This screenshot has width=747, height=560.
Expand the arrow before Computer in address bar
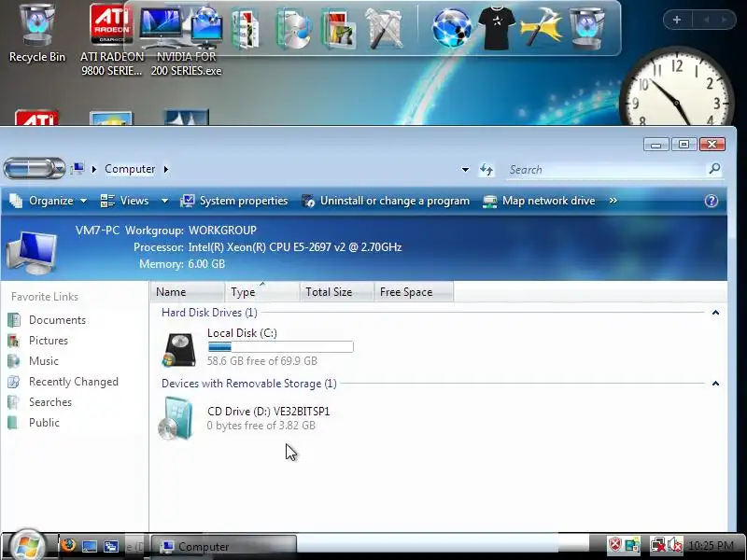(x=94, y=169)
